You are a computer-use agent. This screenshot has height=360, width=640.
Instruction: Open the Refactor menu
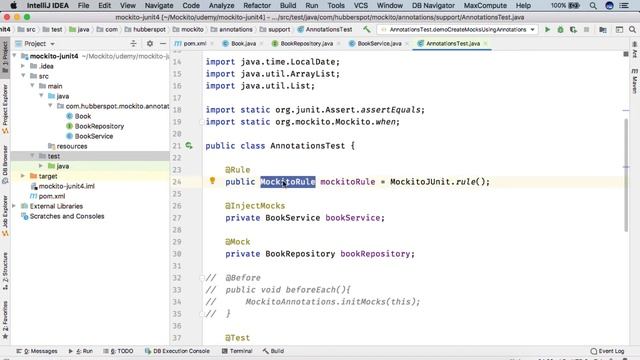pos(257,5)
